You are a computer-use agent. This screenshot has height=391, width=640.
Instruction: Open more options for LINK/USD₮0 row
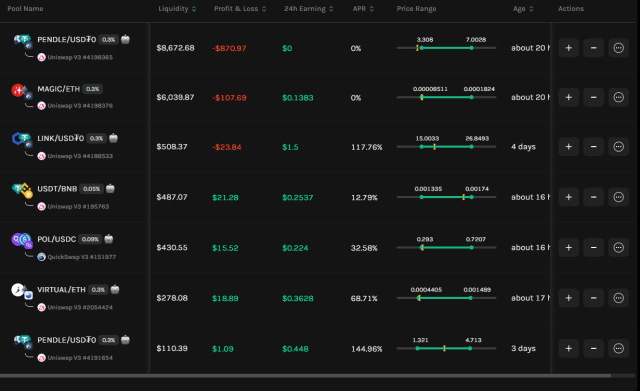click(x=618, y=147)
